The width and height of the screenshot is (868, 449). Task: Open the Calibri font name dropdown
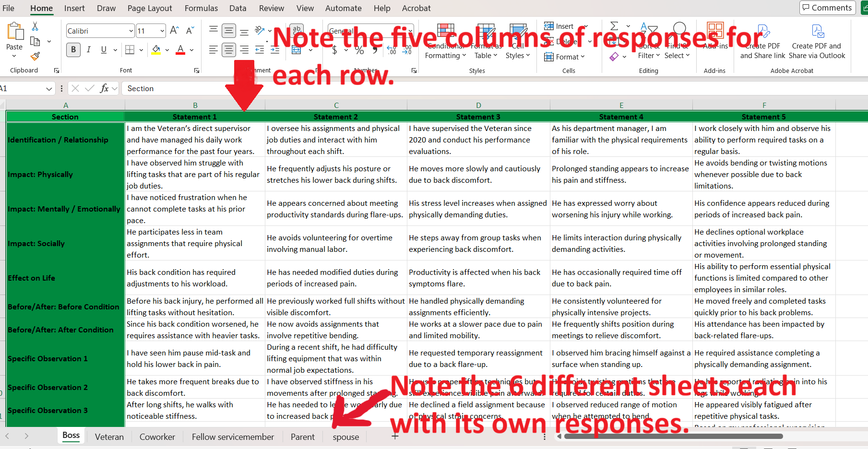(x=131, y=31)
